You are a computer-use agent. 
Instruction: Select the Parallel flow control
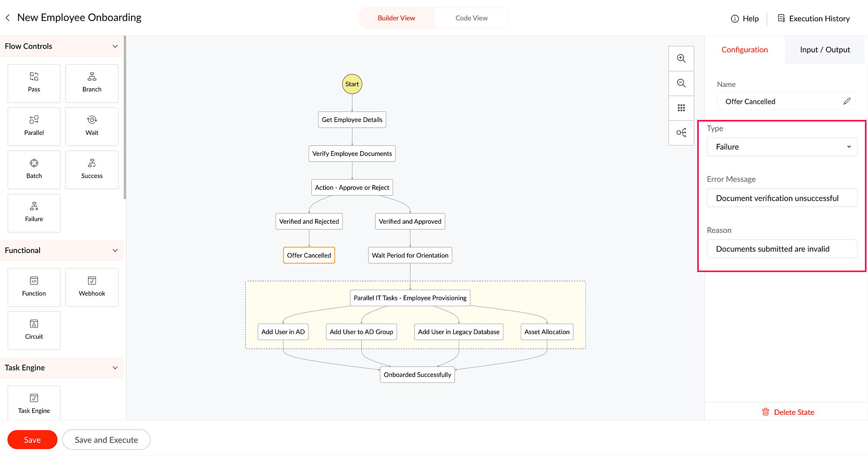pos(34,126)
